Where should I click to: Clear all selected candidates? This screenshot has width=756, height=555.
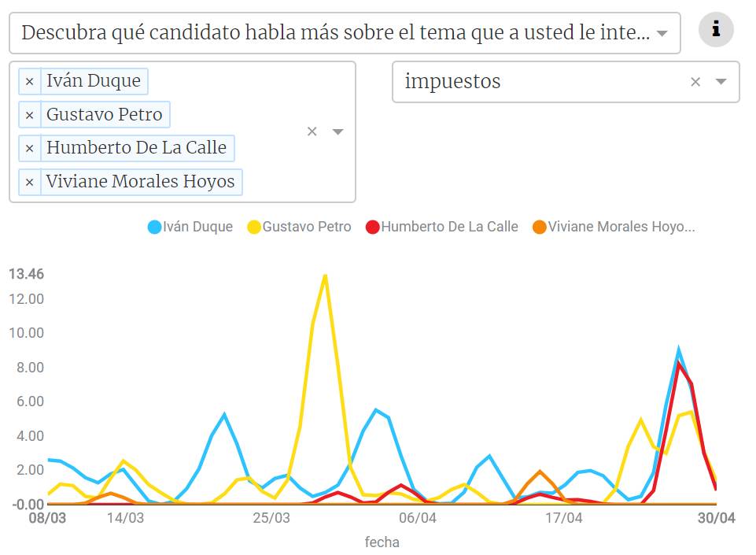point(312,131)
